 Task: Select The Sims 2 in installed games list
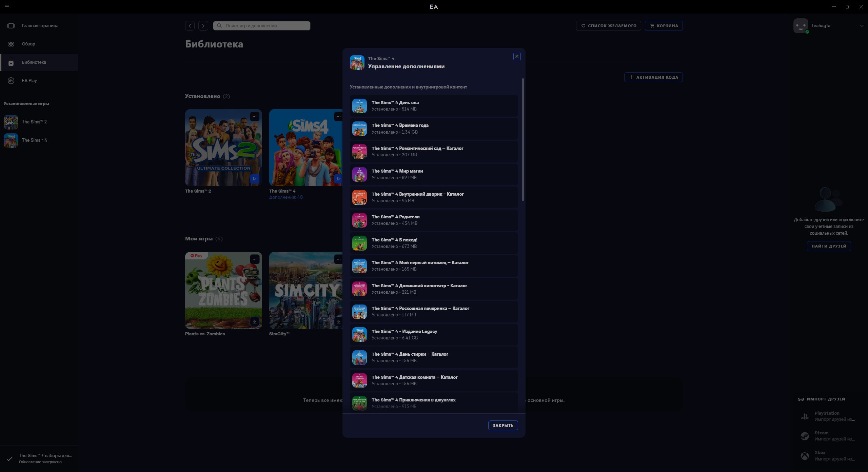(39, 122)
